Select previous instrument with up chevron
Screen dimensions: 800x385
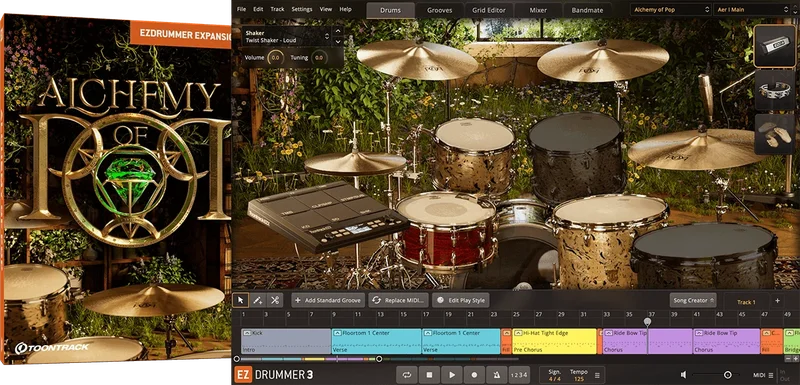pyautogui.click(x=338, y=32)
